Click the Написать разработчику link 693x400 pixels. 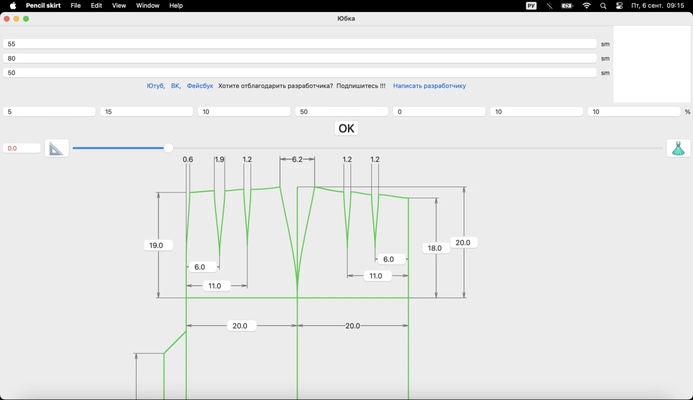[x=429, y=86]
